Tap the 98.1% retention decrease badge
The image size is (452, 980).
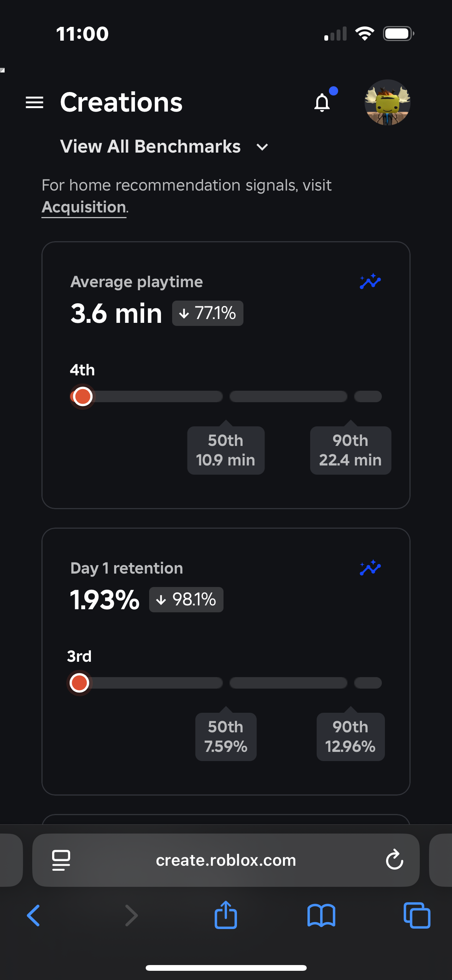click(x=186, y=600)
